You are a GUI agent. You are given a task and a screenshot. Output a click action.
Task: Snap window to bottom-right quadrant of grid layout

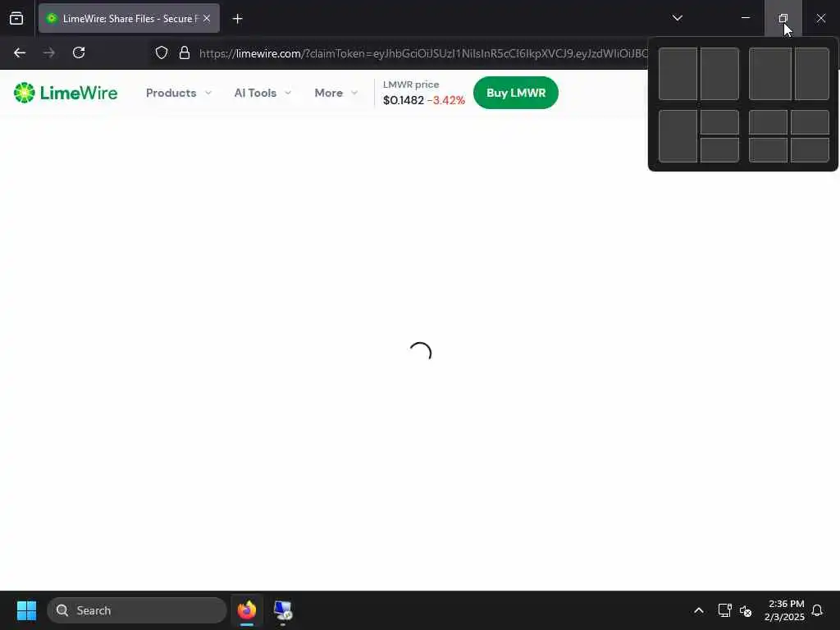810,150
